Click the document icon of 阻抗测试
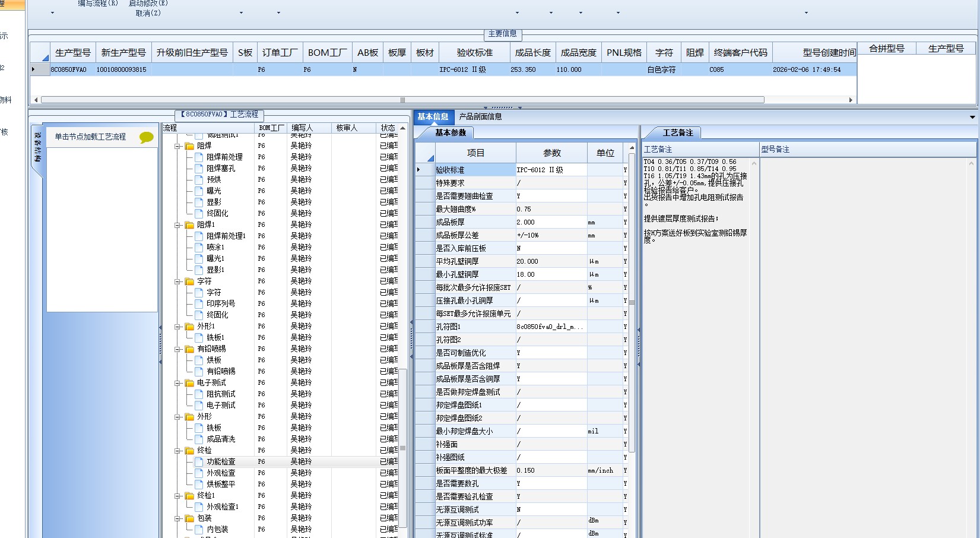Image resolution: width=980 pixels, height=538 pixels. click(199, 394)
